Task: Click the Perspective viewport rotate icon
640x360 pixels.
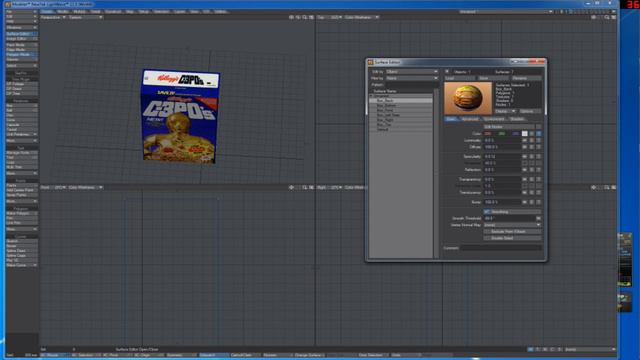Action: tap(298, 18)
